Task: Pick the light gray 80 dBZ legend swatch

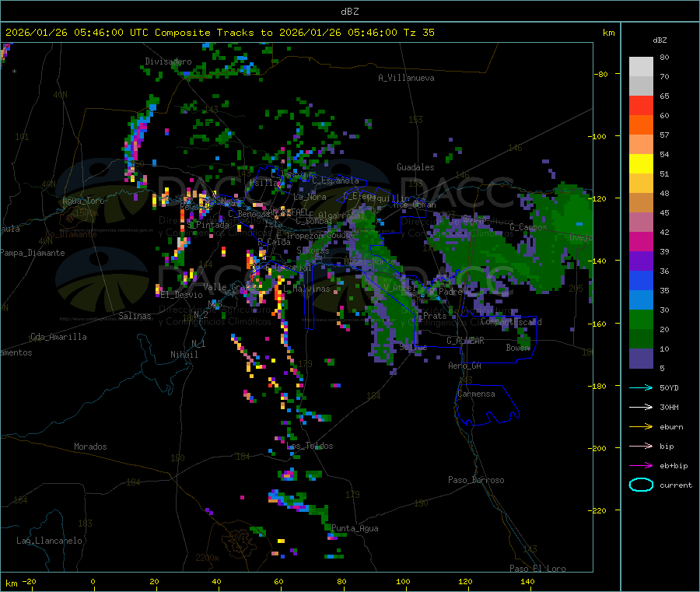Action: (641, 67)
